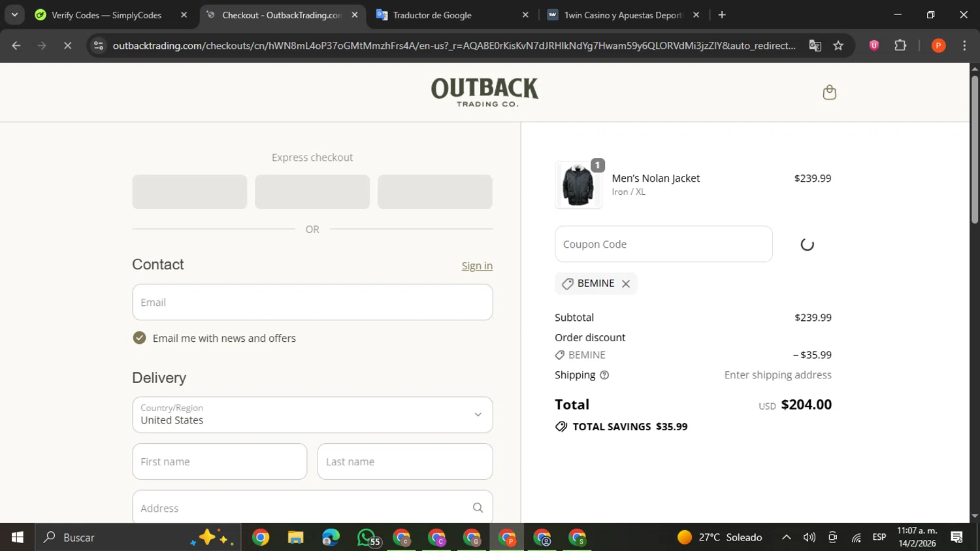Open the purple shield extension icon
980x551 pixels.
[x=874, y=46]
